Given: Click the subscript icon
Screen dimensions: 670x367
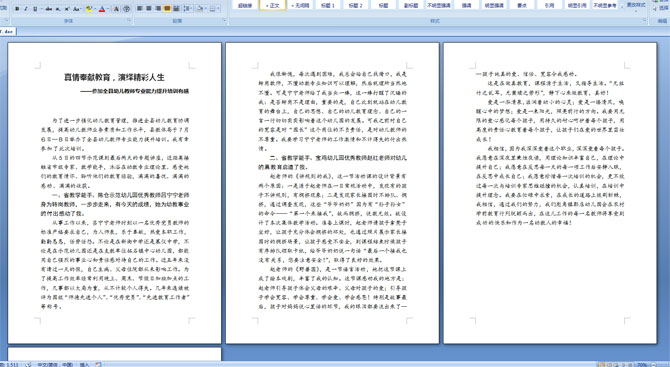Looking at the screenshot, I should click(58, 9).
